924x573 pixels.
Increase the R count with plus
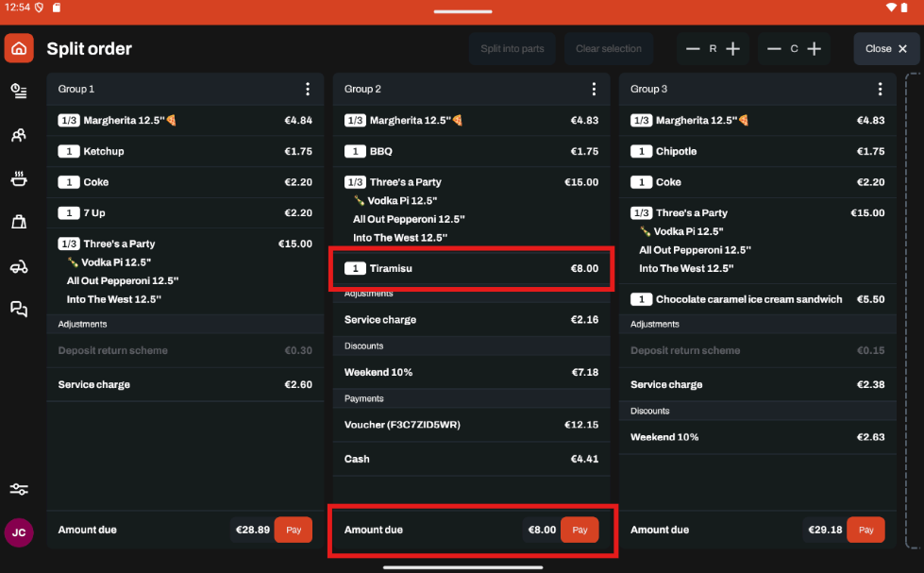733,49
